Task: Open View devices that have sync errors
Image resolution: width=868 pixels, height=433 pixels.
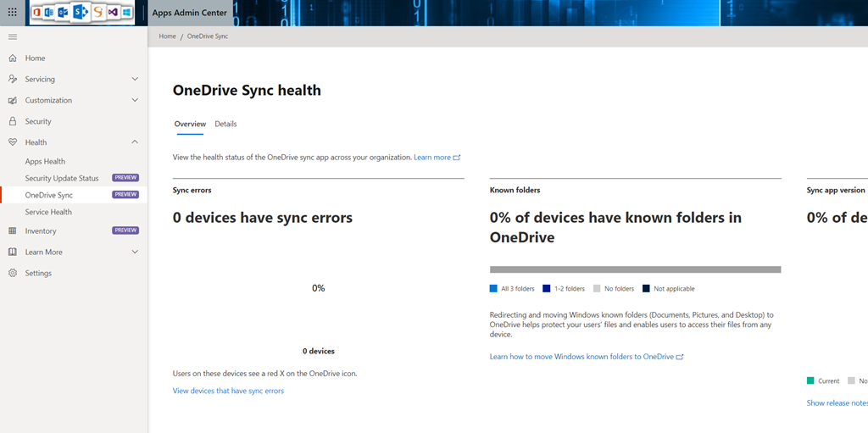Action: (x=228, y=391)
